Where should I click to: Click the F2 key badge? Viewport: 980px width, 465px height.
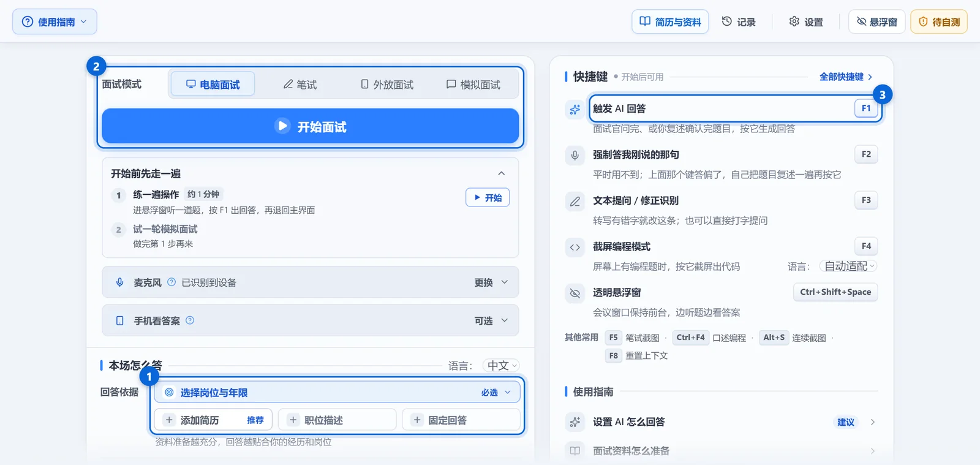click(866, 154)
